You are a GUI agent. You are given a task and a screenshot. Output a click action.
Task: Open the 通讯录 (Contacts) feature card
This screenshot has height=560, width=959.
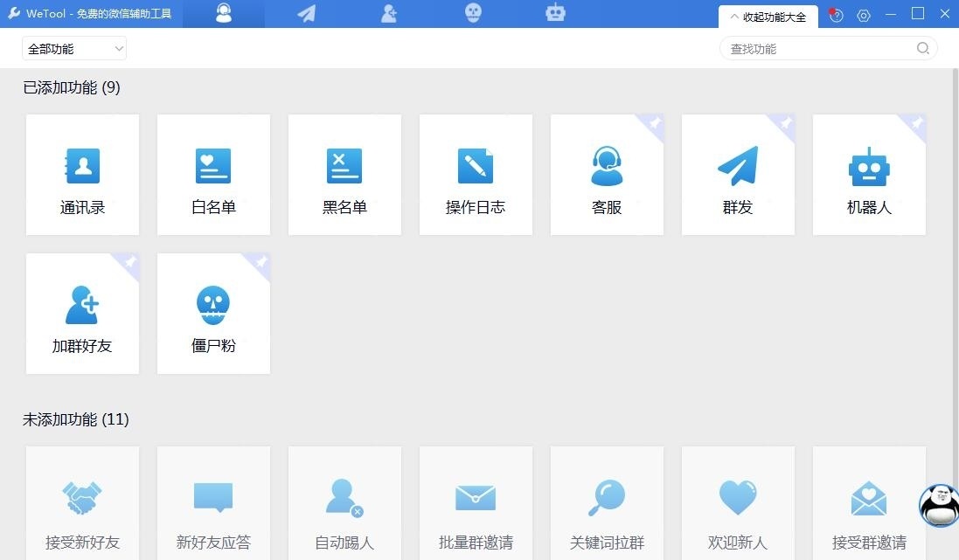[x=82, y=174]
